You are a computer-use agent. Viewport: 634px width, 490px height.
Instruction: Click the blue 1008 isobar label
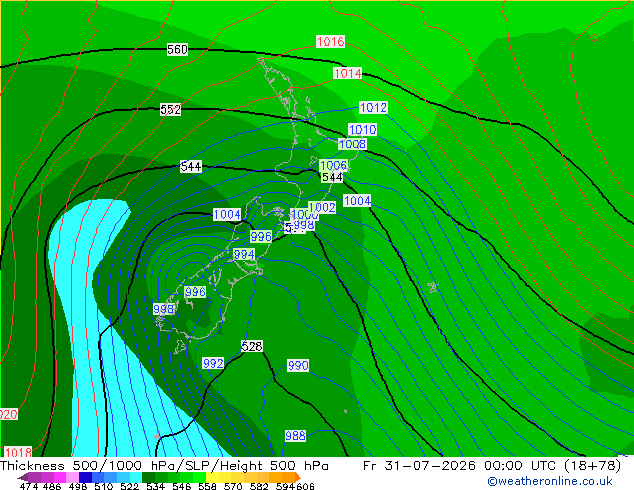pyautogui.click(x=353, y=144)
